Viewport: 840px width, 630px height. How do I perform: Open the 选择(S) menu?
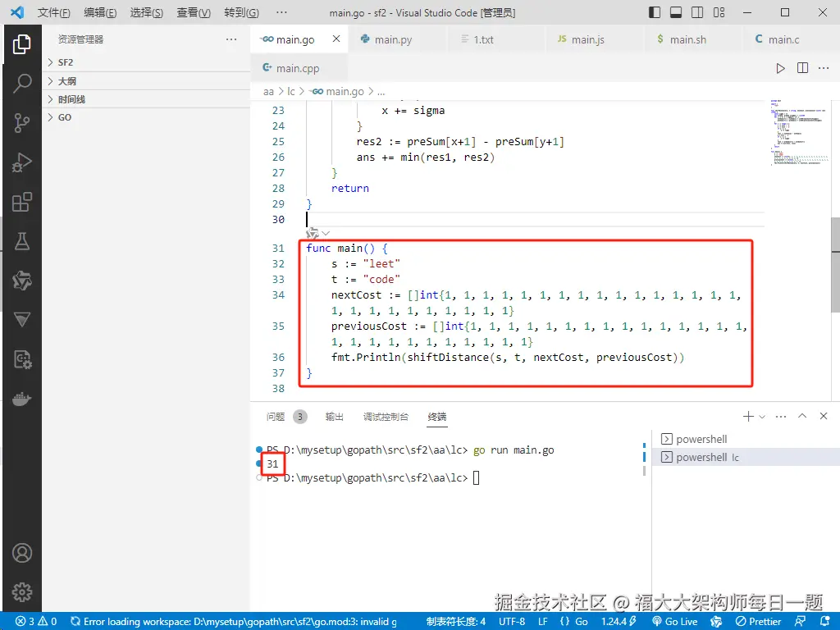click(147, 12)
